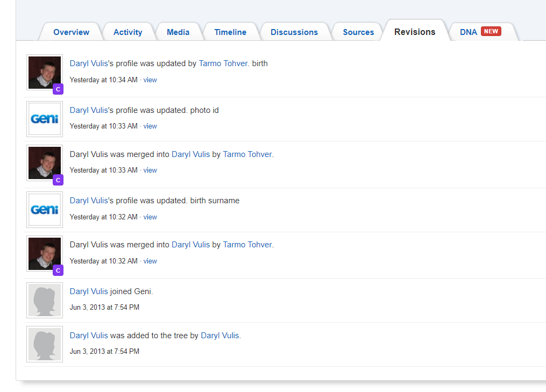546x392 pixels.
Task: Click 'view' link for photo id revision
Action: pos(150,126)
